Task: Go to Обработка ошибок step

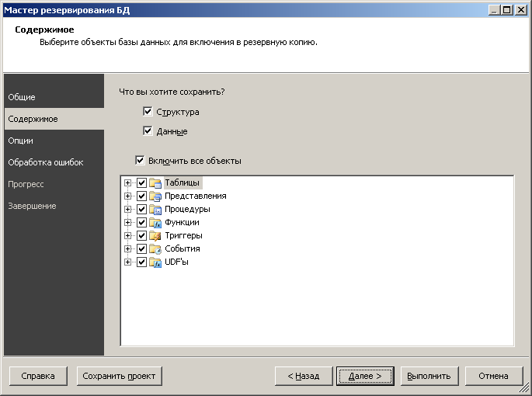Action: [45, 162]
